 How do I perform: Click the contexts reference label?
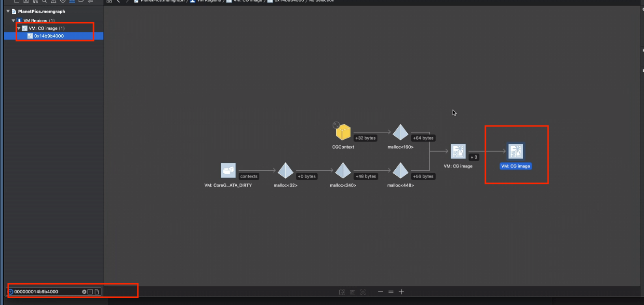(x=249, y=176)
